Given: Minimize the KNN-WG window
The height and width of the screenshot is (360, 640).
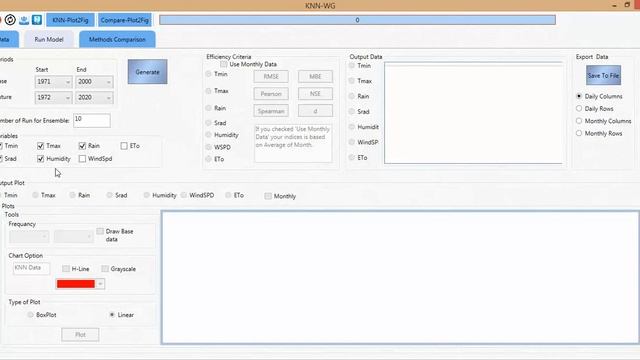Looking at the screenshot, I should [614, 5].
